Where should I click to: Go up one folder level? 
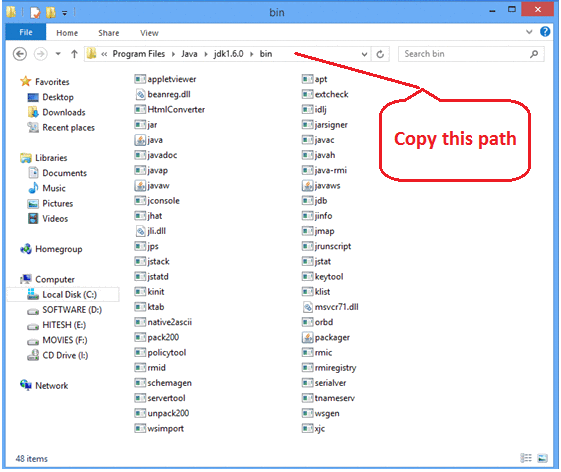pyautogui.click(x=74, y=54)
